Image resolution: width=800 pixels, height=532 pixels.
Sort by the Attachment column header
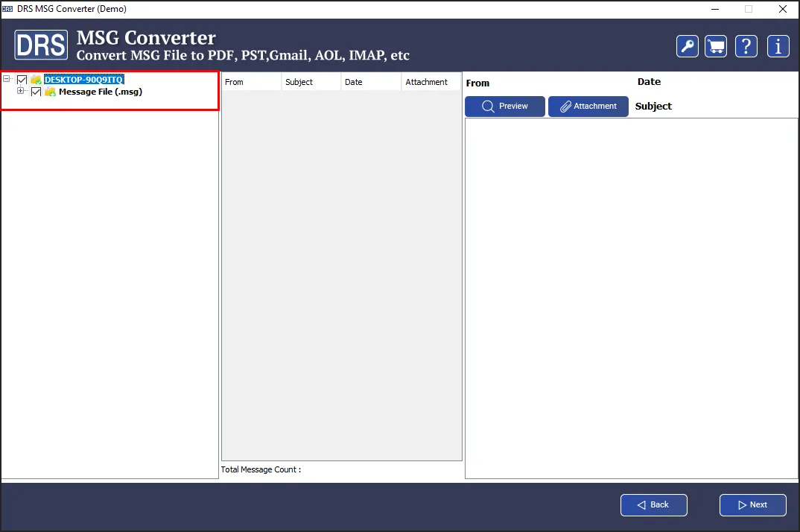tap(431, 82)
